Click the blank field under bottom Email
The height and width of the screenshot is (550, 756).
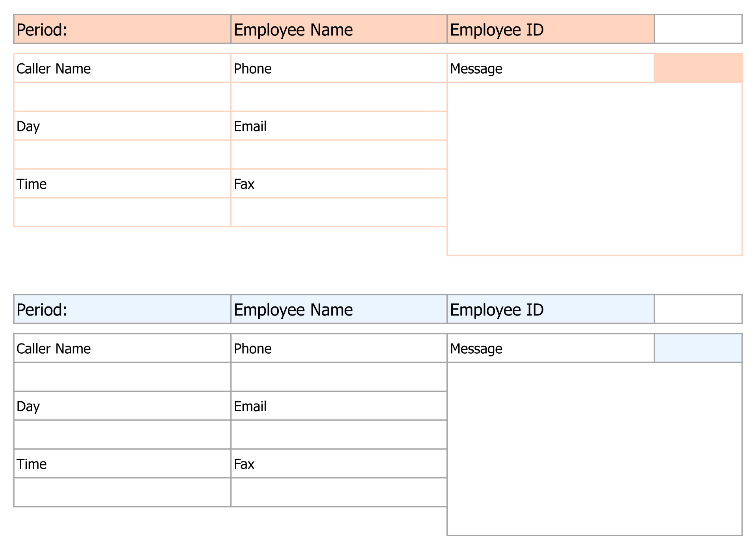coord(339,435)
